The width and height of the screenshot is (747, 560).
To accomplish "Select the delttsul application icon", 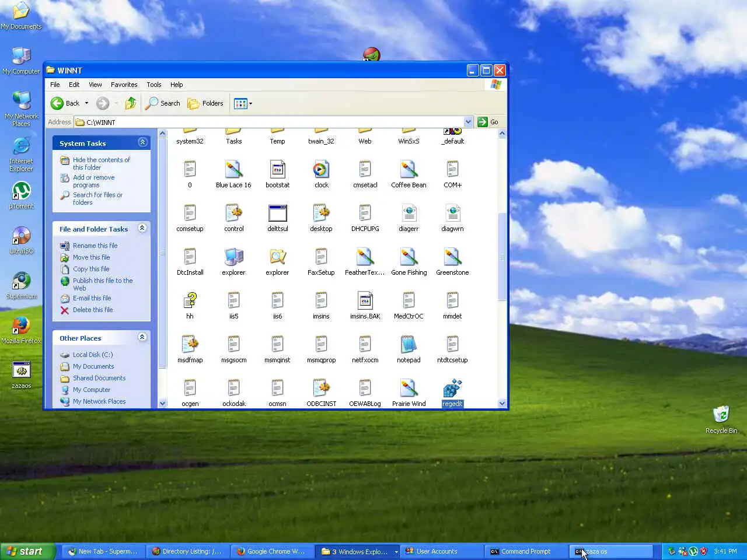I will pyautogui.click(x=277, y=213).
